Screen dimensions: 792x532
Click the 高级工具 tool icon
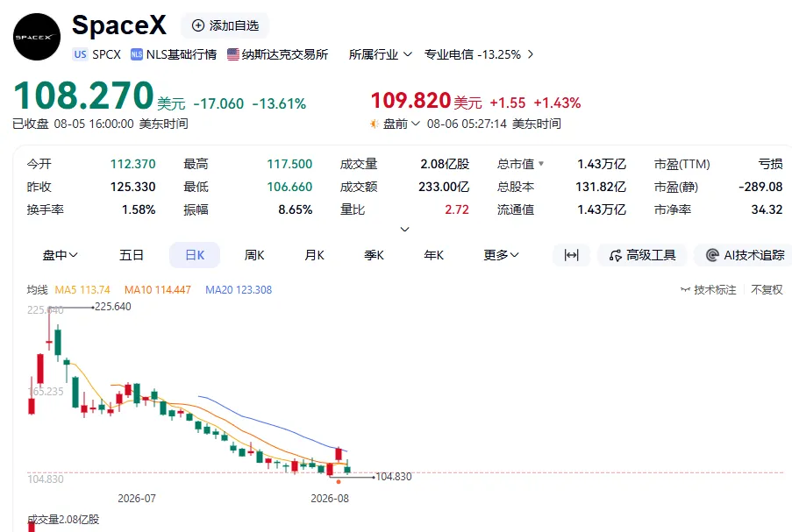pos(615,255)
